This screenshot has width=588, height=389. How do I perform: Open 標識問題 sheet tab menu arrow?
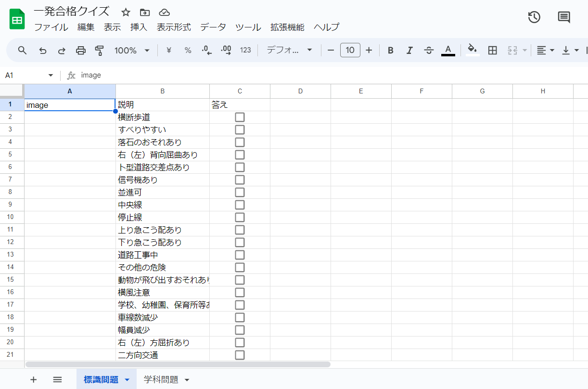(x=127, y=380)
